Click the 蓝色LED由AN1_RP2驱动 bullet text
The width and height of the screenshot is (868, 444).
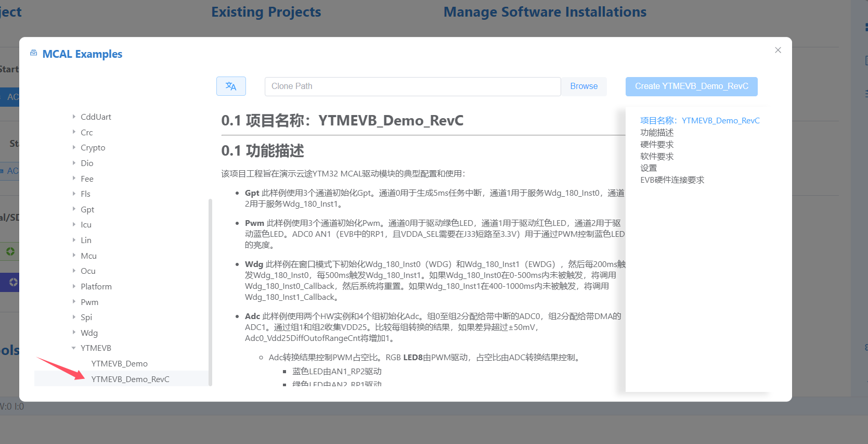coord(337,371)
